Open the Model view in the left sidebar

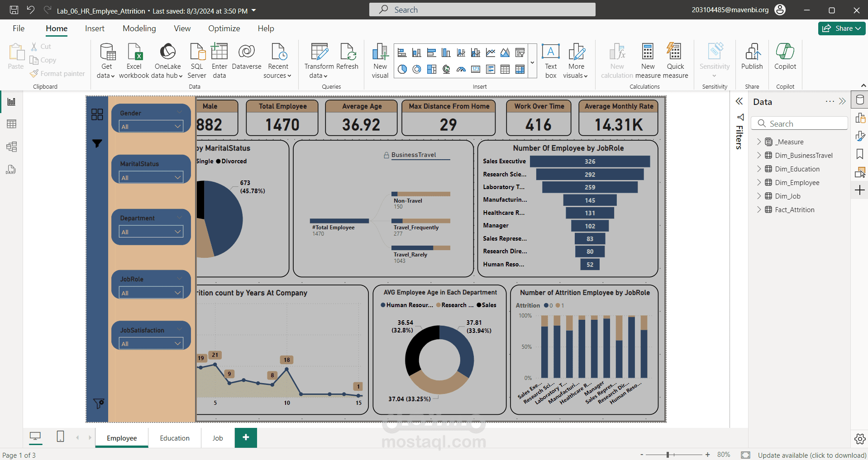point(11,147)
